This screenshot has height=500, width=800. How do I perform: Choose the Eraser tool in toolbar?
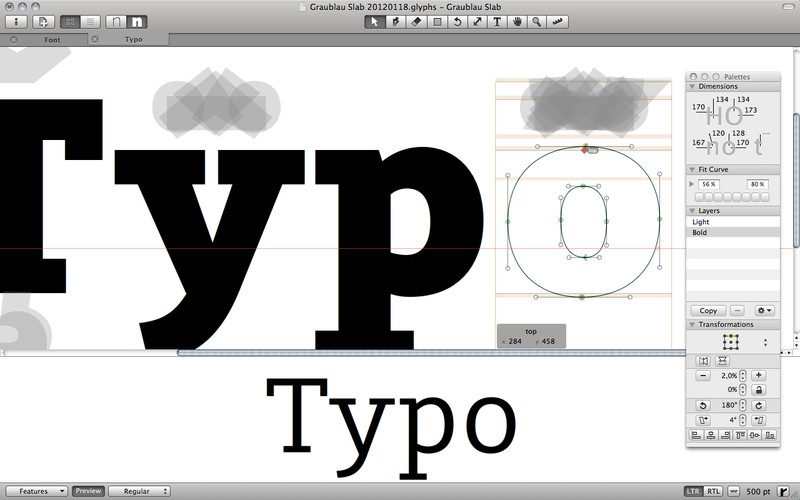point(415,21)
